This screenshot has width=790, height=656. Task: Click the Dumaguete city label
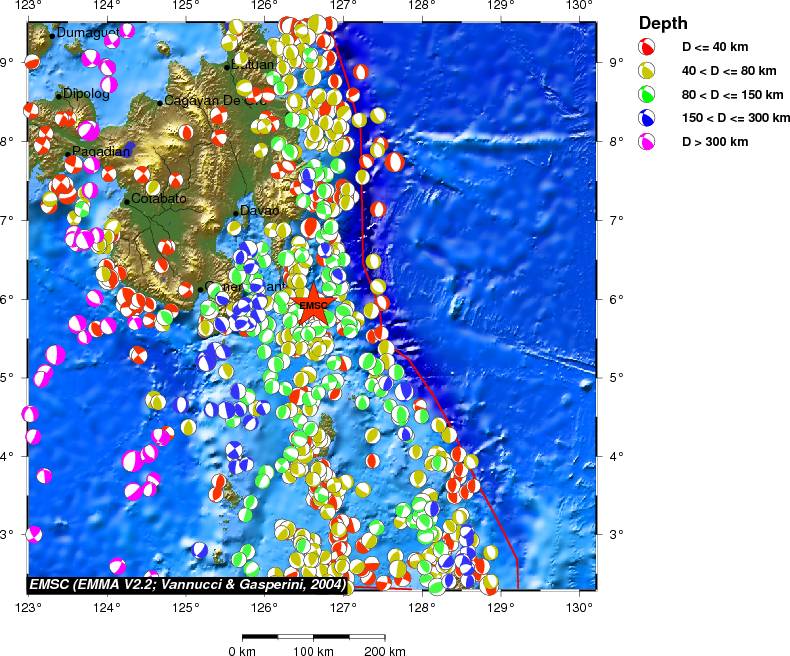[88, 34]
